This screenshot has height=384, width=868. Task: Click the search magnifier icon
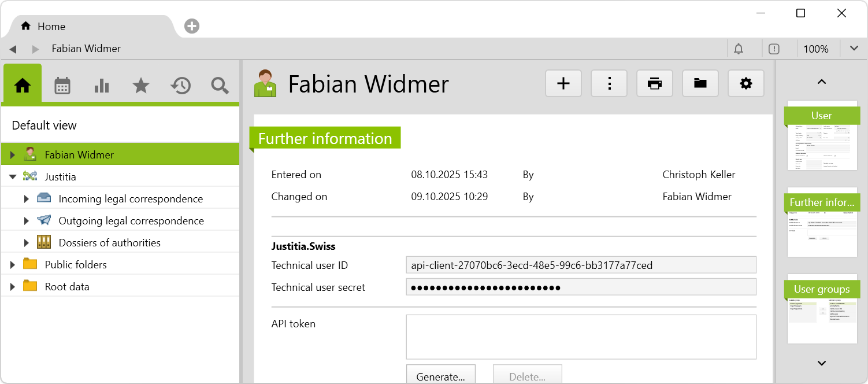(x=220, y=86)
